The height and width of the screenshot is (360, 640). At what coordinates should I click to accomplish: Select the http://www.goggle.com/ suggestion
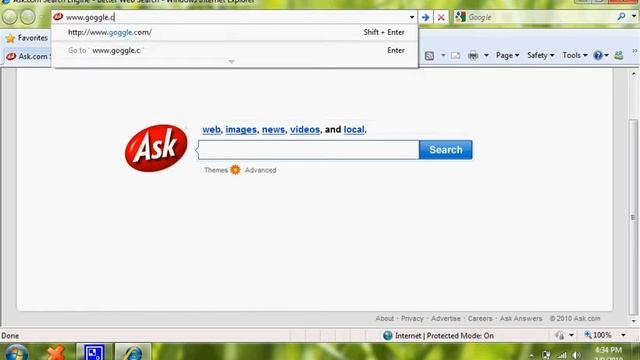click(x=236, y=32)
